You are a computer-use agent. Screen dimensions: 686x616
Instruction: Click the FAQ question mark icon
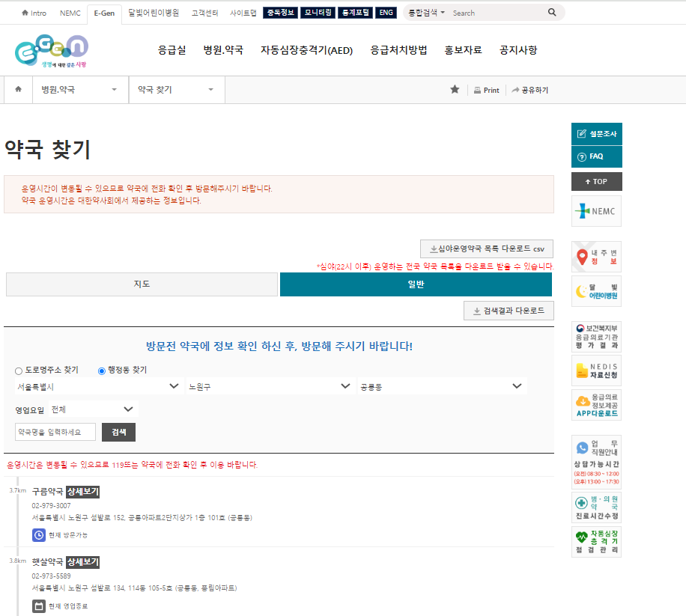(x=583, y=156)
